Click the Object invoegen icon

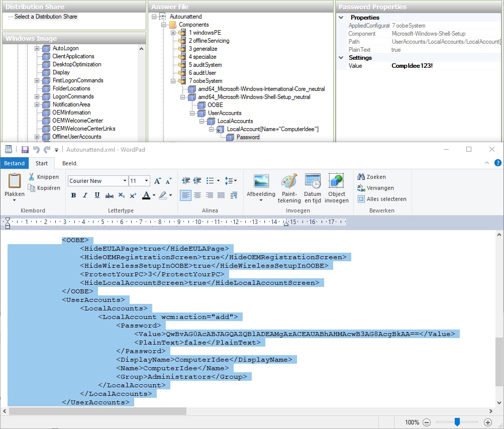(x=336, y=181)
